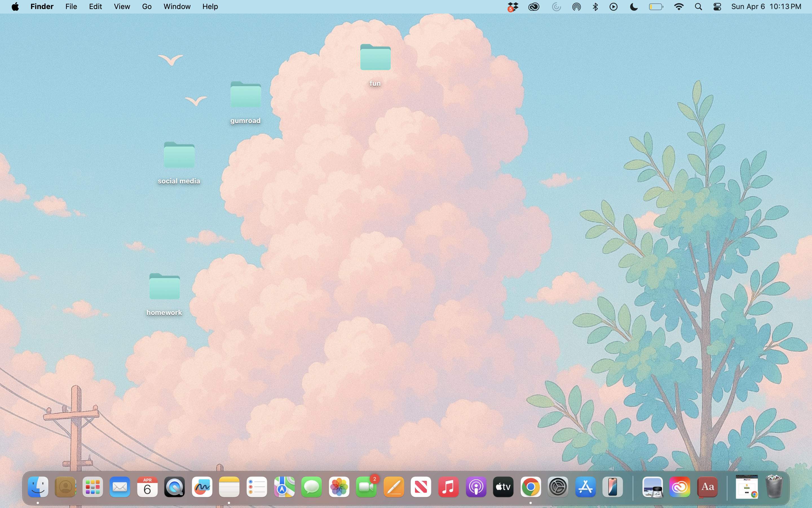Screen dimensions: 812x508
Task: Open the Edit menu
Action: click(x=96, y=7)
